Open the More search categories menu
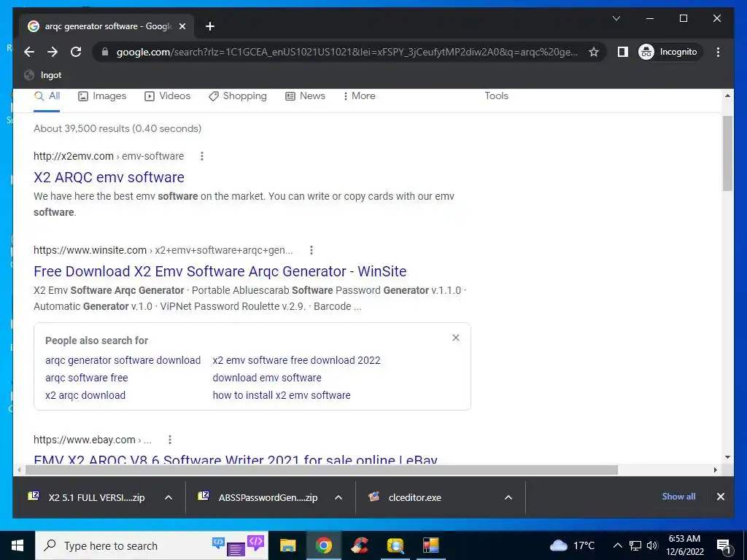The image size is (747, 560). [359, 96]
